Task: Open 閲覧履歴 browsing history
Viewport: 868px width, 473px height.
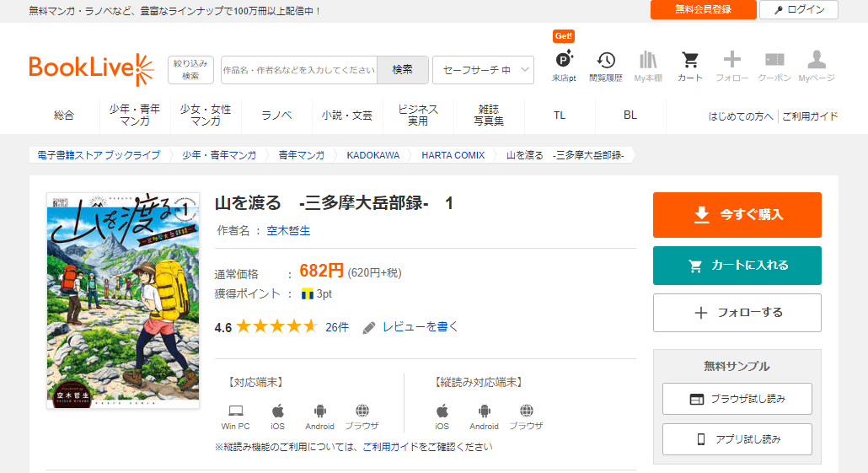Action: coord(605,61)
